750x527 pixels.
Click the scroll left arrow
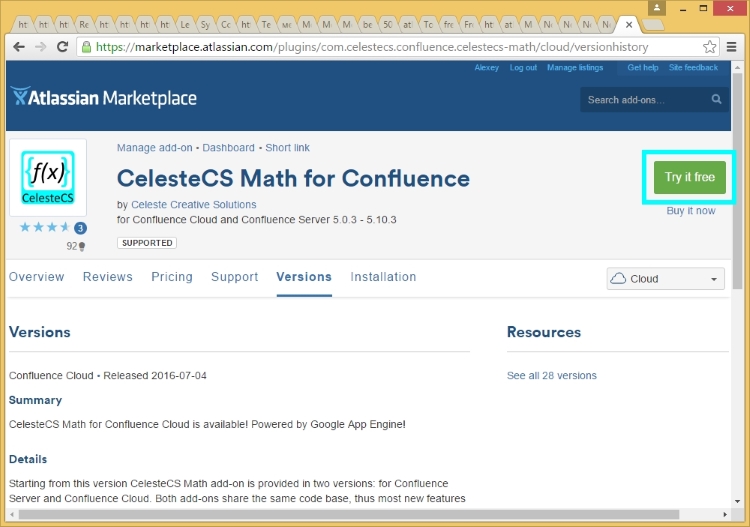(x=12, y=515)
